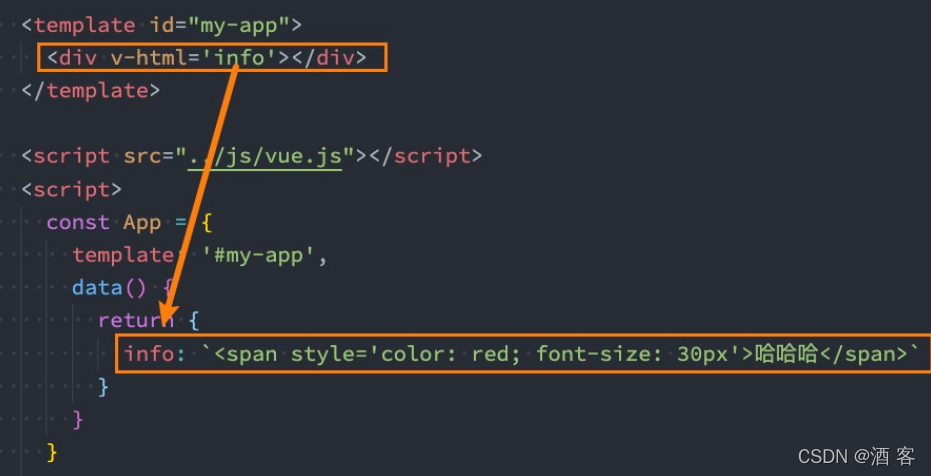Click the closing </div> tag
931x476 pixels.
(328, 58)
